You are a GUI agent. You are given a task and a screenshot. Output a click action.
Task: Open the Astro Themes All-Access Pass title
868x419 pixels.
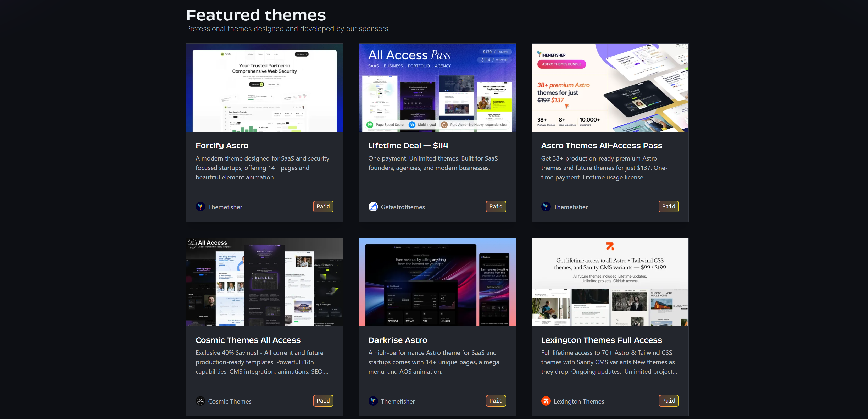602,146
